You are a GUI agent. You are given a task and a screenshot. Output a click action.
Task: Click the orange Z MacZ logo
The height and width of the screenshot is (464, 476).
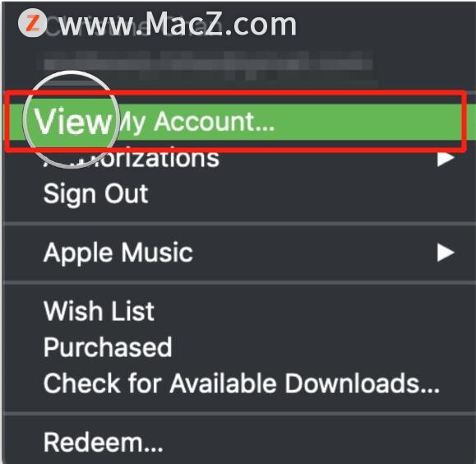tap(32, 23)
